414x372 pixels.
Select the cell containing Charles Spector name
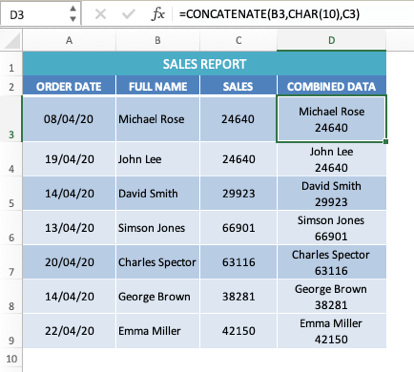(x=157, y=262)
